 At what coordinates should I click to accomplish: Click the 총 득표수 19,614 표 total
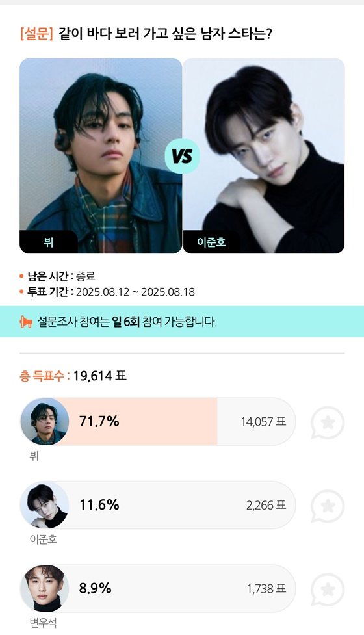click(73, 376)
